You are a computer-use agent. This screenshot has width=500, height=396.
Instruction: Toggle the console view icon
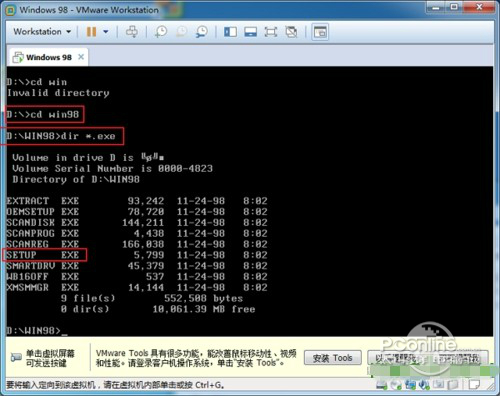tap(320, 32)
